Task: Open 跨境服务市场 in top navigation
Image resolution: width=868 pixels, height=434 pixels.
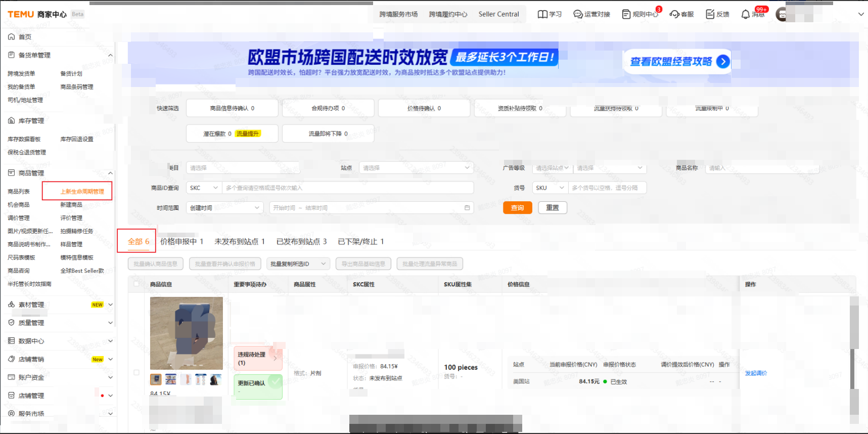Action: [398, 14]
